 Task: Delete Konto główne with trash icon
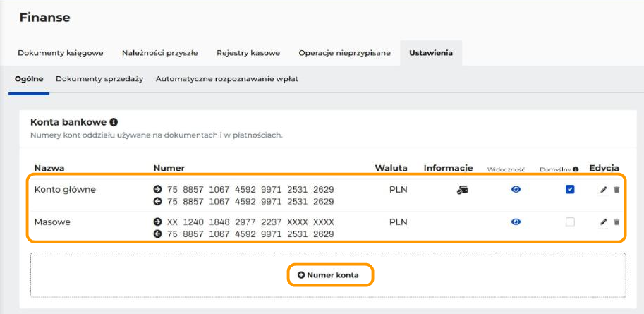616,190
